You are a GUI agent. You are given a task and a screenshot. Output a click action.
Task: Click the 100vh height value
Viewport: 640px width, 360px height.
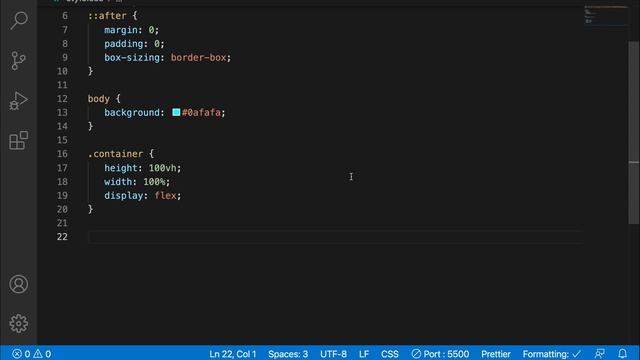[162, 168]
